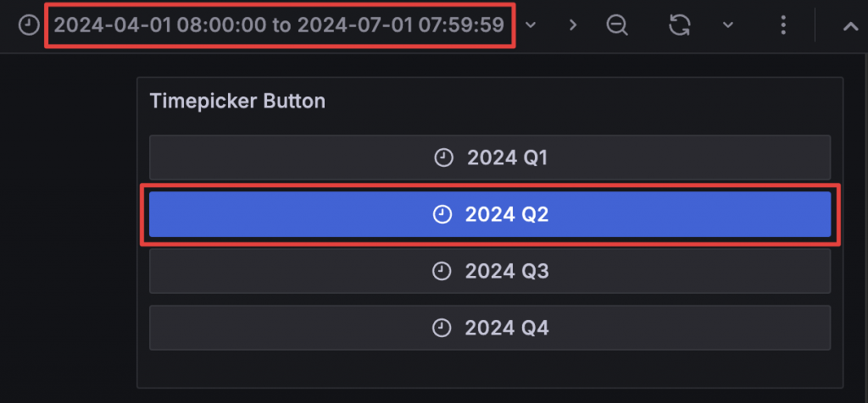Shift time range forward with right arrow
Image resolution: width=868 pixels, height=403 pixels.
[x=573, y=25]
